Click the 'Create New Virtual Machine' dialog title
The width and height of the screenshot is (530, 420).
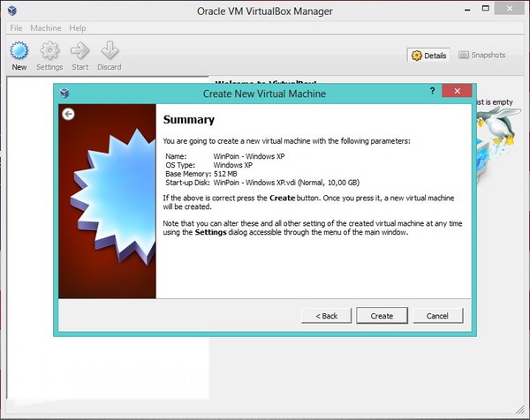[x=264, y=94]
